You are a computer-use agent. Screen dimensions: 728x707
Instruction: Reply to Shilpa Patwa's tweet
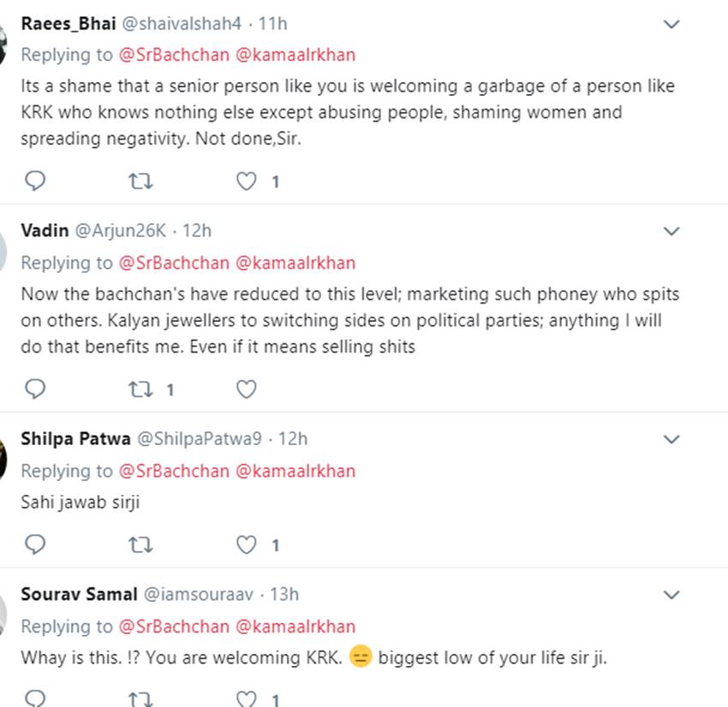(x=35, y=544)
